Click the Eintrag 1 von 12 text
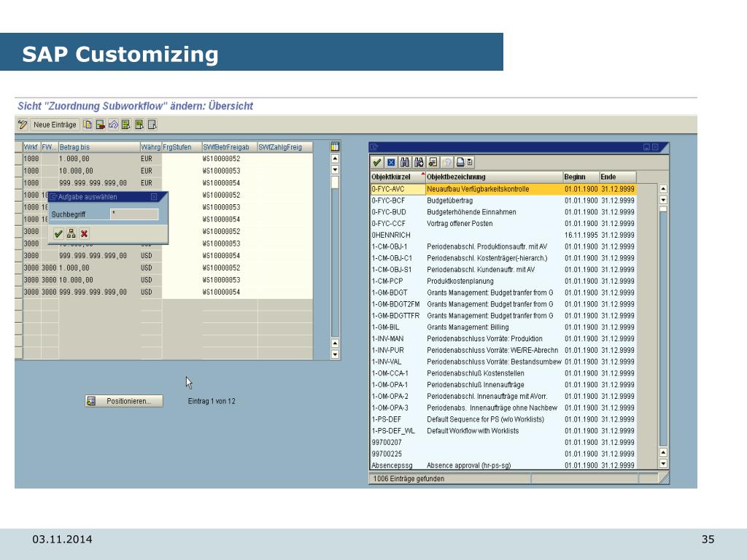The height and width of the screenshot is (560, 747). point(212,401)
